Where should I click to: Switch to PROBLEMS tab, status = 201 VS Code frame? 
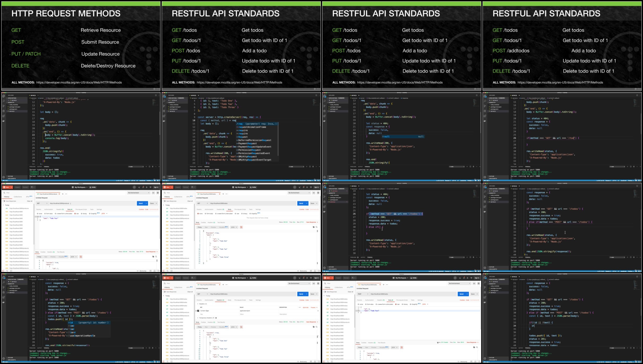(x=514, y=348)
